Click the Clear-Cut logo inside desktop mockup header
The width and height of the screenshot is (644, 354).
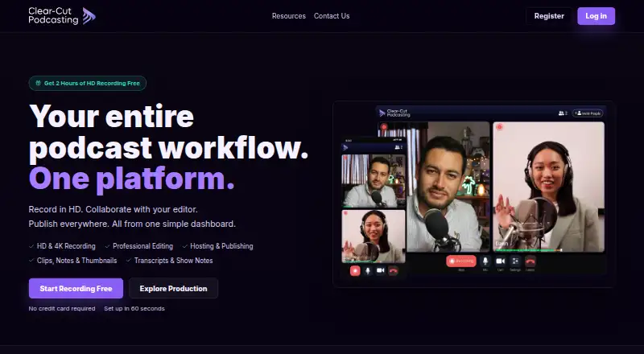coord(394,113)
